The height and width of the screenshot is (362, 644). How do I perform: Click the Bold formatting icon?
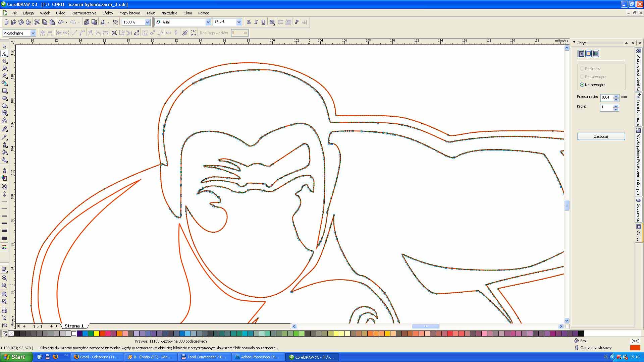point(249,22)
